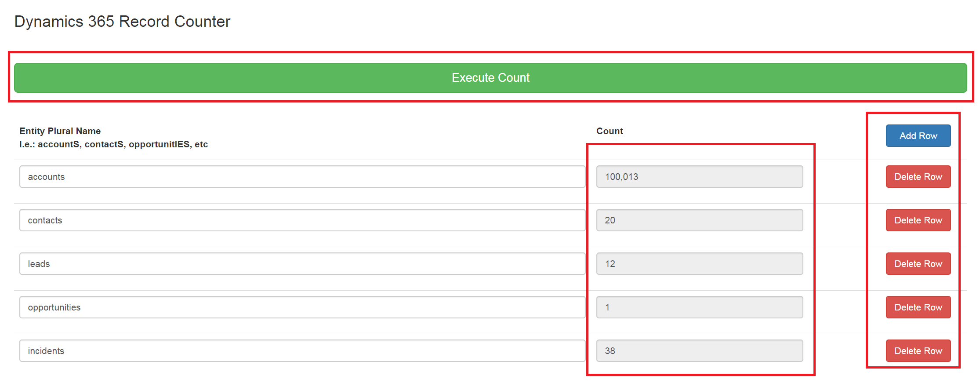Click the incidents entity name input

tap(302, 351)
